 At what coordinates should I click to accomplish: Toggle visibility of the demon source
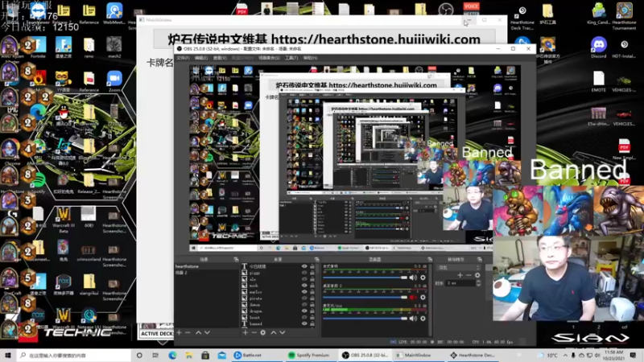point(304,305)
